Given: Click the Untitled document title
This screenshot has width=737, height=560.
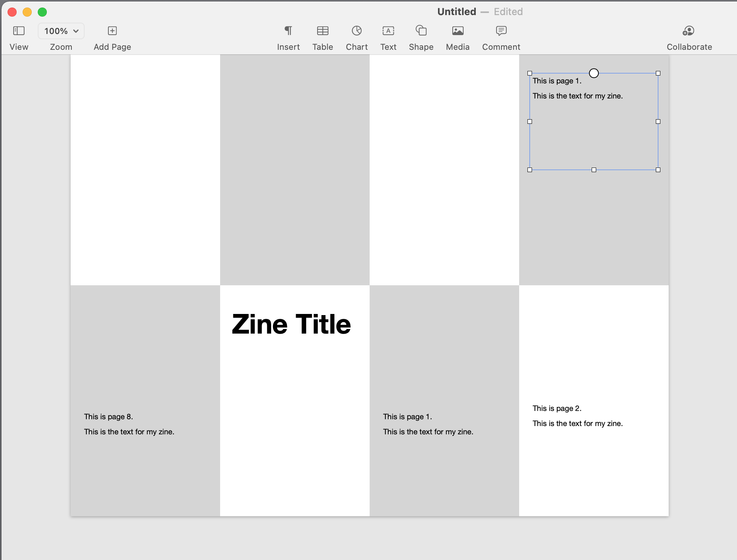Looking at the screenshot, I should tap(456, 11).
